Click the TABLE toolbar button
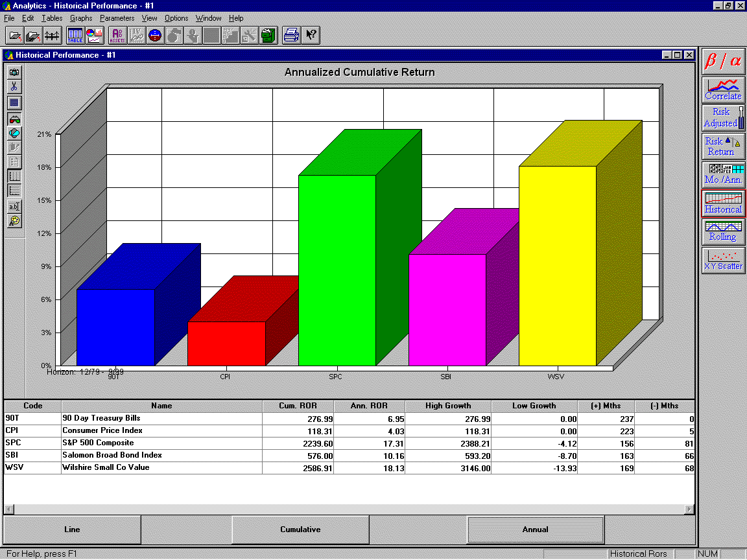747x560 pixels. coord(75,35)
